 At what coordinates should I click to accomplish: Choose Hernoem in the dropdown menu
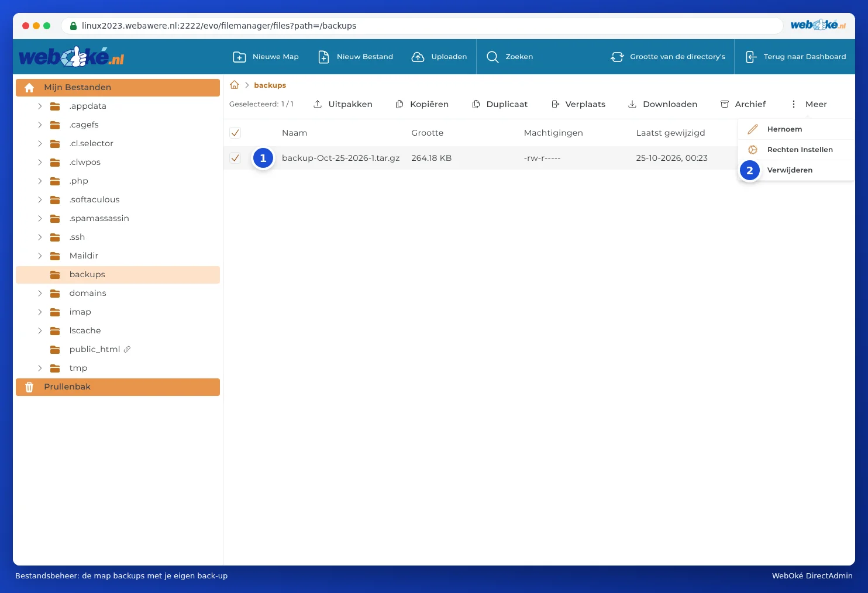796,129
